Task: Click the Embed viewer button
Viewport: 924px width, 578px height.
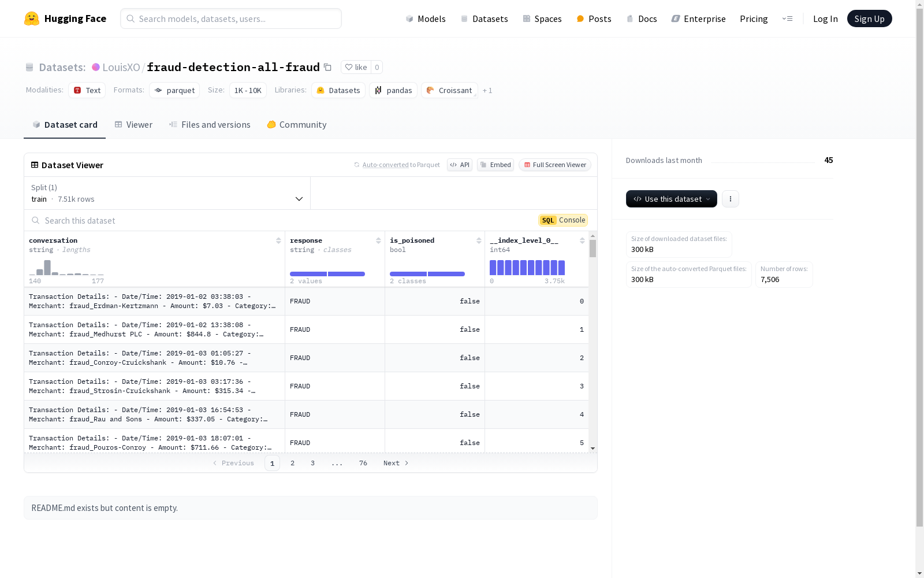Action: point(495,165)
